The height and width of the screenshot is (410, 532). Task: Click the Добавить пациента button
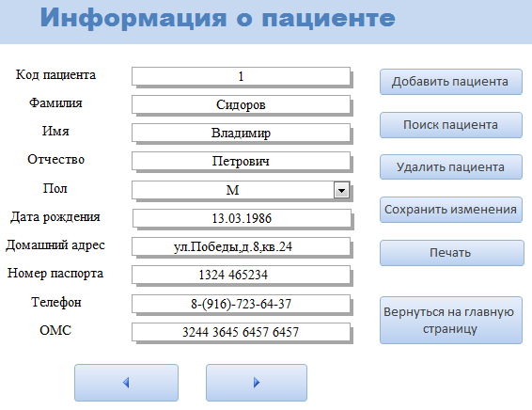(450, 82)
